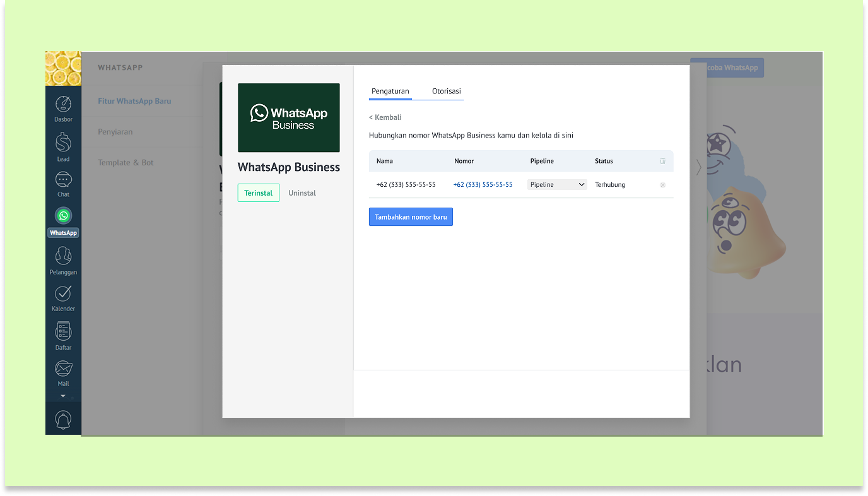Viewport: 868px width, 496px height.
Task: Click the Nama cell +62 (333) 555-55-55
Action: coord(406,185)
